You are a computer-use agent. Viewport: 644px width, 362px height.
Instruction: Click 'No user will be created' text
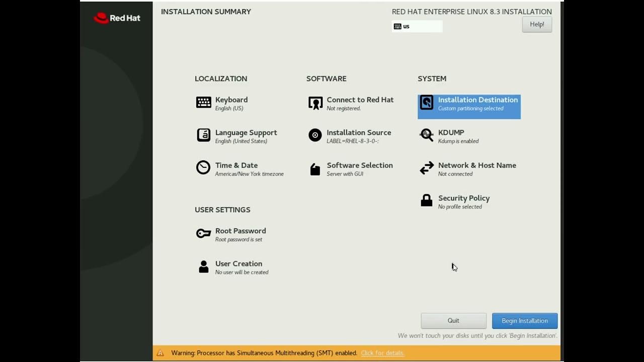242,273
